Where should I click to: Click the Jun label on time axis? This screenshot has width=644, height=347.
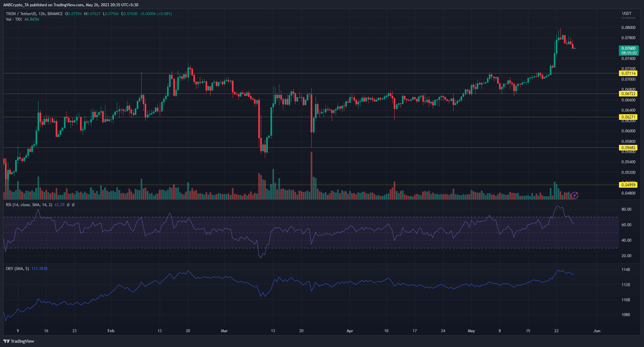(x=597, y=331)
